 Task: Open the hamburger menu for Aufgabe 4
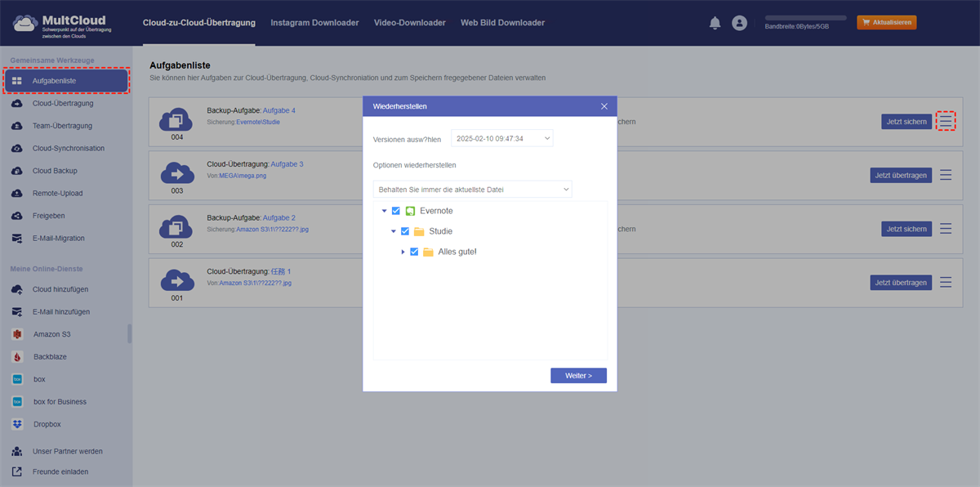point(946,121)
